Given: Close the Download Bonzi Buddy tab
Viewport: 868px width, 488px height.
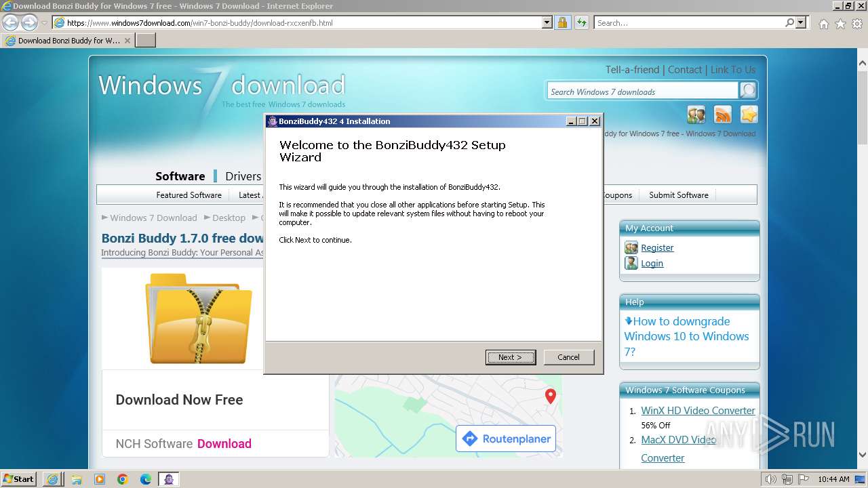Looking at the screenshot, I should [127, 41].
